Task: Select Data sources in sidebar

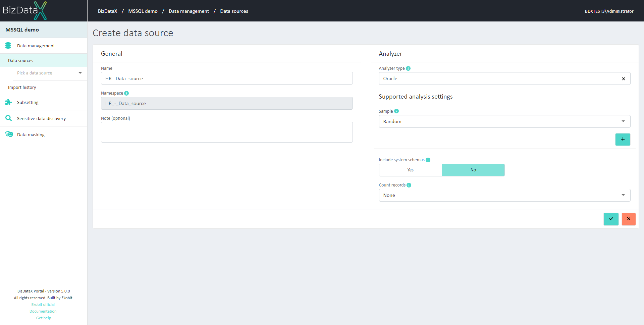Action: point(44,60)
